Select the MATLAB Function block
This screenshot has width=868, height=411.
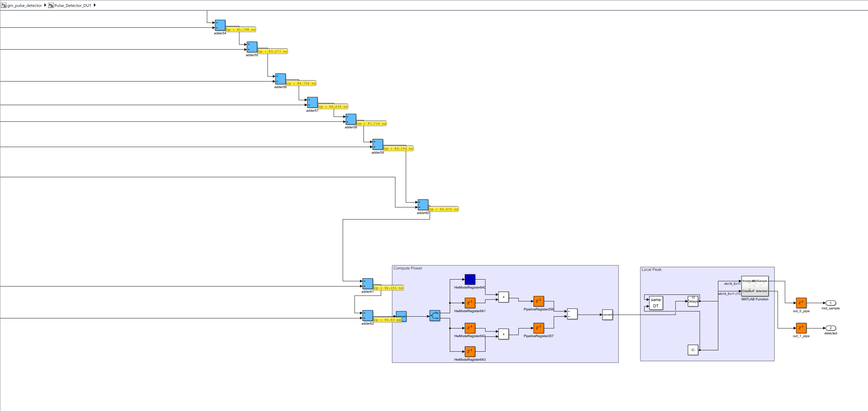(755, 286)
